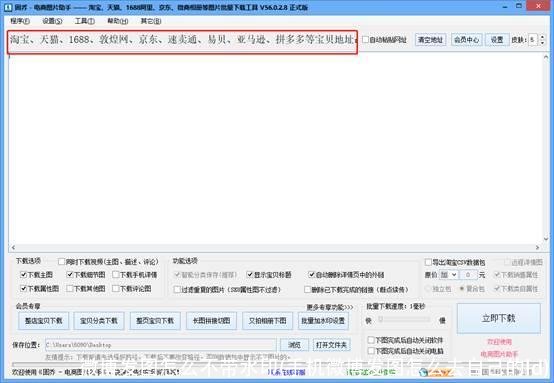
Task: Increase the 皮肤 stepper value
Action: tap(543, 37)
